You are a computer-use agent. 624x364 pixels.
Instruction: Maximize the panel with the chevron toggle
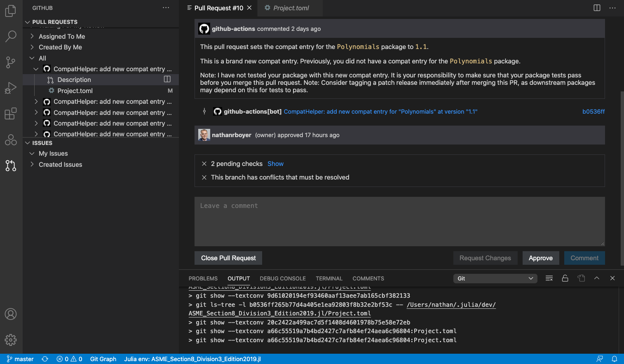coord(596,278)
